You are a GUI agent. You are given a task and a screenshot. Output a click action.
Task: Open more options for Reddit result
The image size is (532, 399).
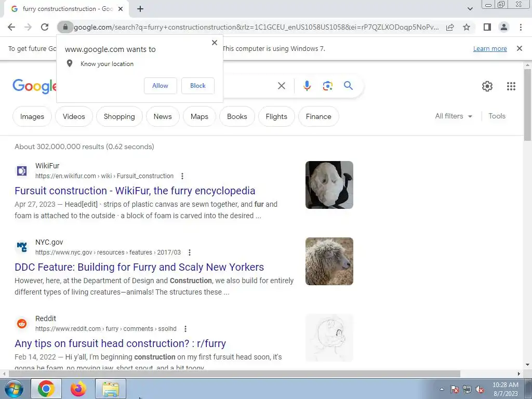185,329
